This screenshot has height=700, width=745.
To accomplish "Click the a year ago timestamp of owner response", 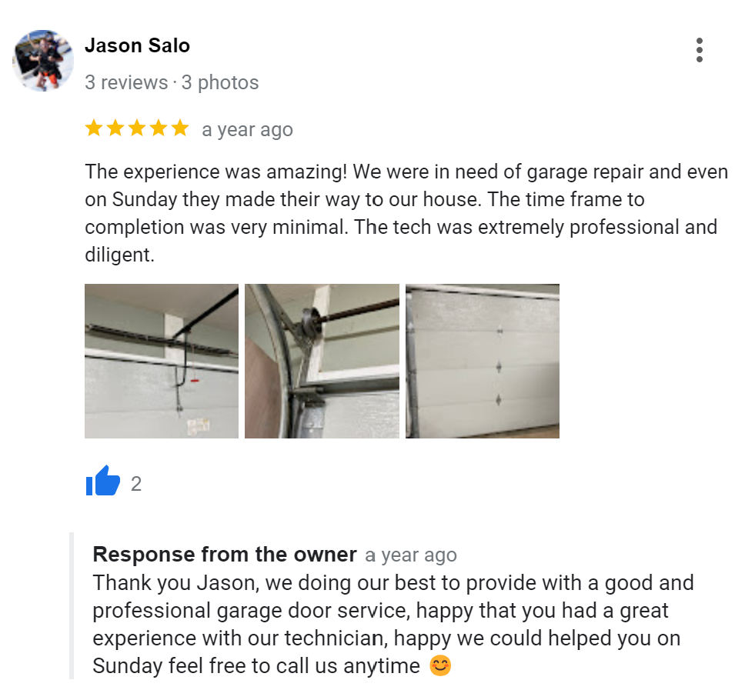I will (411, 555).
